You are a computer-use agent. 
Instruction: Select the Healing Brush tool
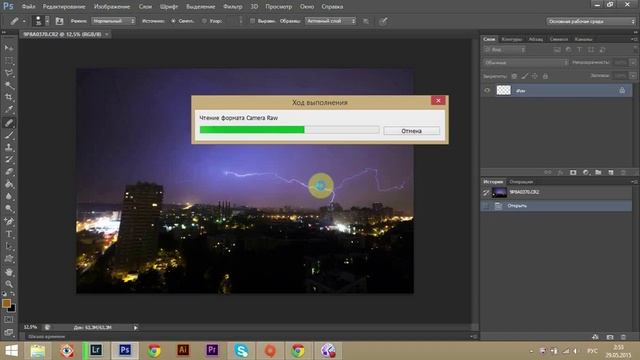click(x=9, y=122)
